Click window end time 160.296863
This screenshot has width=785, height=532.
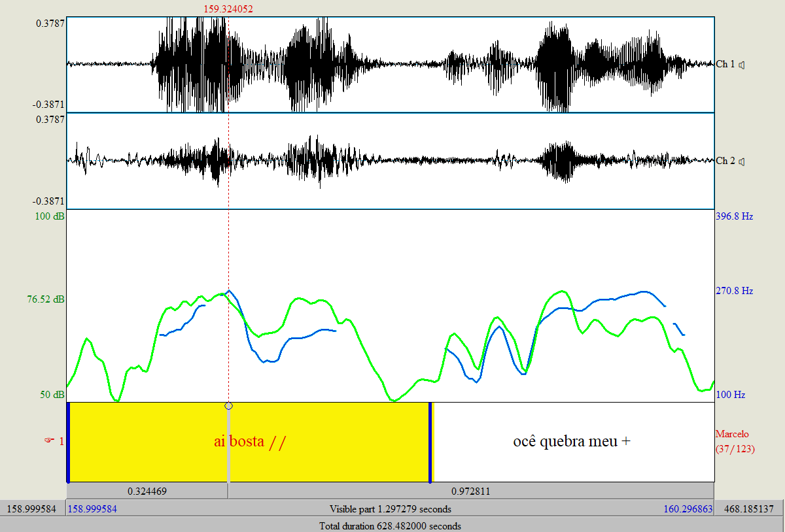click(688, 508)
